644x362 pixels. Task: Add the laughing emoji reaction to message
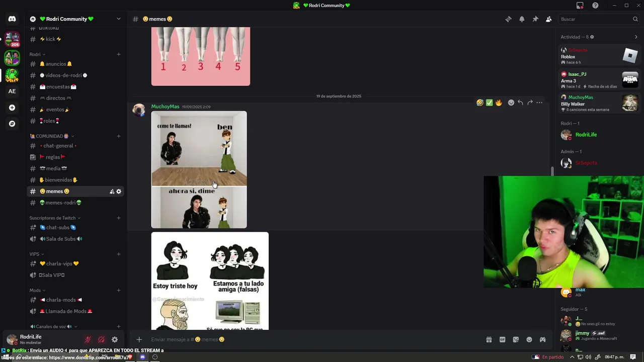point(480,103)
